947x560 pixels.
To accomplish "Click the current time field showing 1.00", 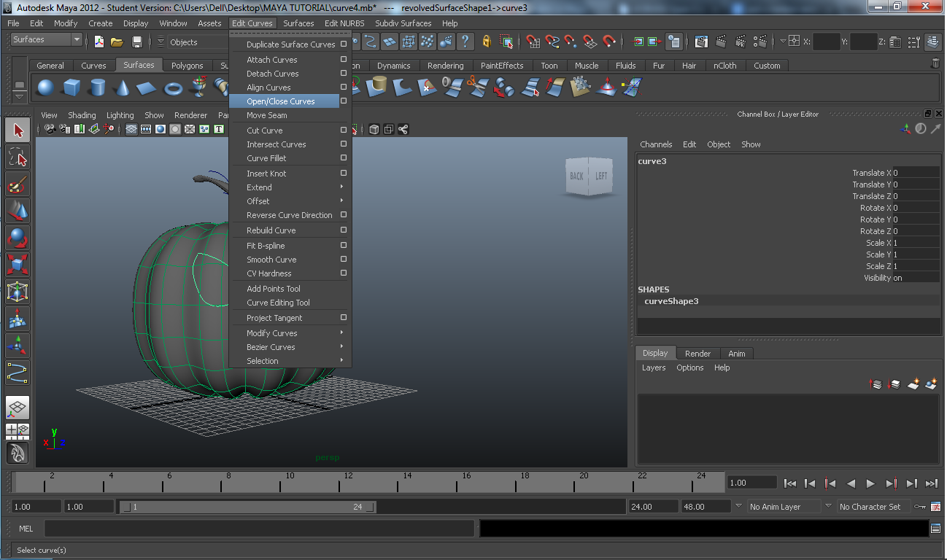I will 752,483.
